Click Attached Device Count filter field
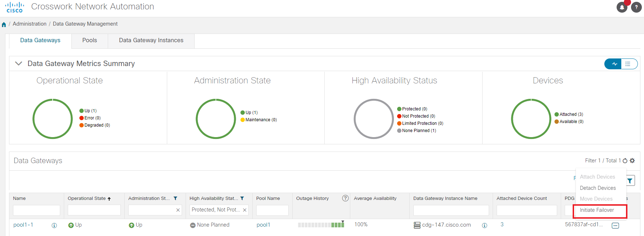Screen dimensions: 644x236 [527, 210]
